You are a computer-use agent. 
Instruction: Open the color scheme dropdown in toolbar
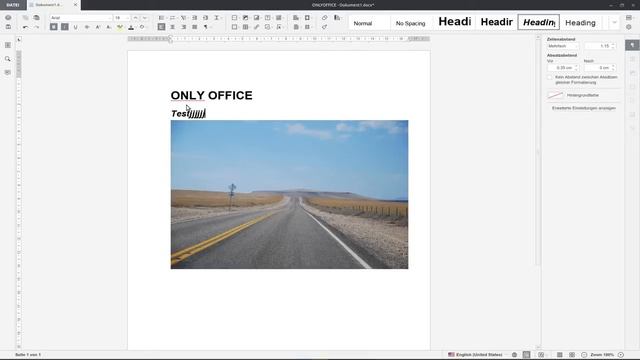tap(337, 18)
